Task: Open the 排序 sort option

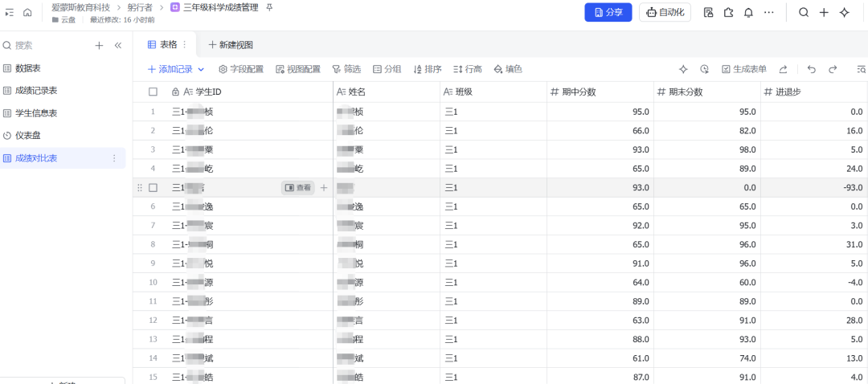Action: click(x=428, y=69)
